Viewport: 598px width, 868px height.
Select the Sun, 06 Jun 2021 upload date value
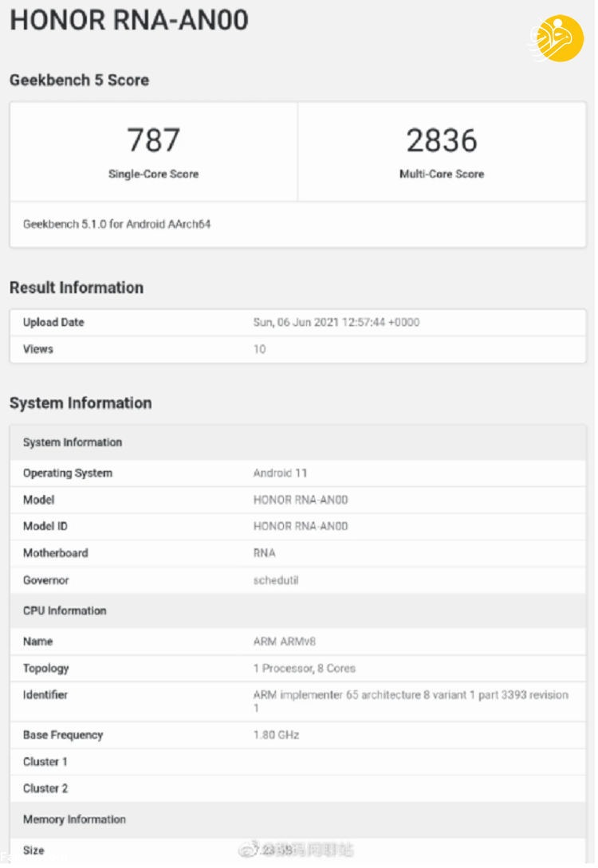336,322
